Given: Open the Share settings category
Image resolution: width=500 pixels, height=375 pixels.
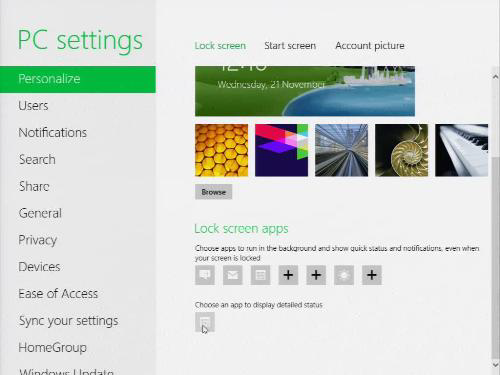Looking at the screenshot, I should click(34, 186).
